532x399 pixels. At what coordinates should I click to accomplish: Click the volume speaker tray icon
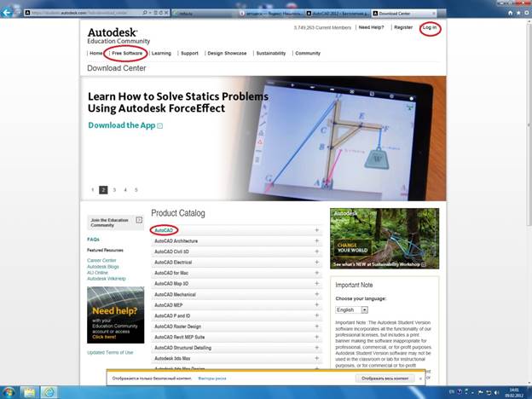pyautogui.click(x=496, y=392)
